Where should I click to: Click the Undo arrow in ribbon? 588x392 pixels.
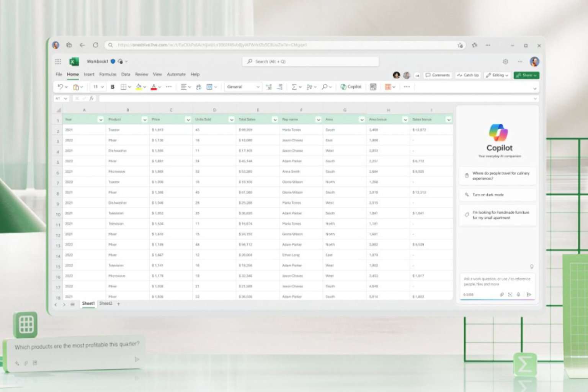pyautogui.click(x=60, y=87)
